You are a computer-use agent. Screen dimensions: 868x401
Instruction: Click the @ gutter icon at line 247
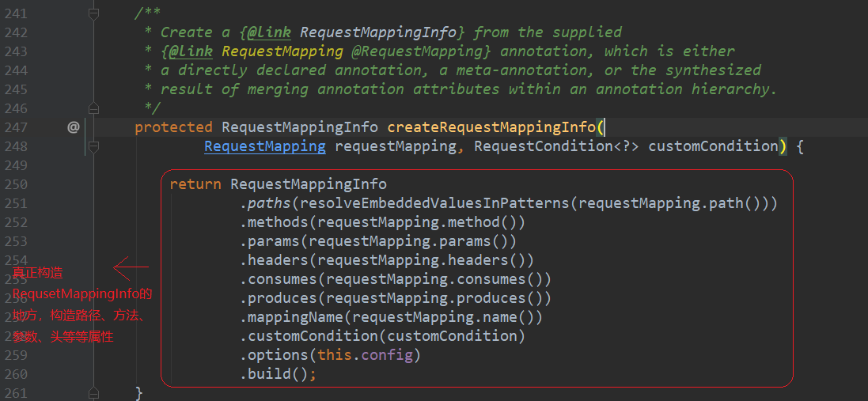[x=74, y=127]
